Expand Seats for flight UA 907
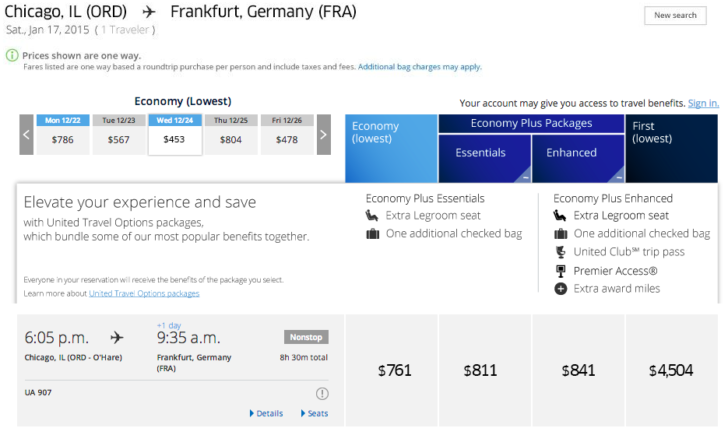This screenshot has height=428, width=728. click(x=314, y=414)
